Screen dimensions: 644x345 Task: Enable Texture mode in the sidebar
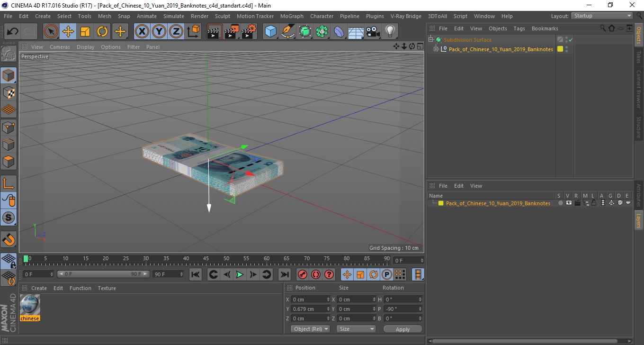pos(9,92)
